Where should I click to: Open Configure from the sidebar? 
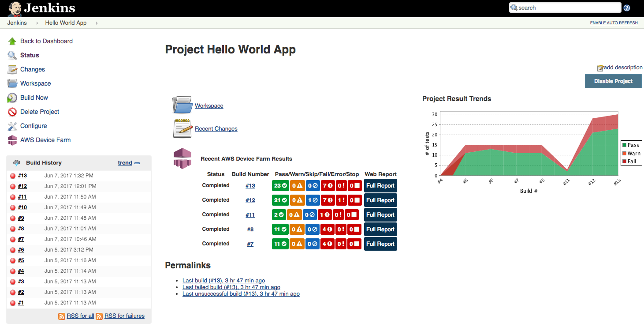tap(34, 126)
